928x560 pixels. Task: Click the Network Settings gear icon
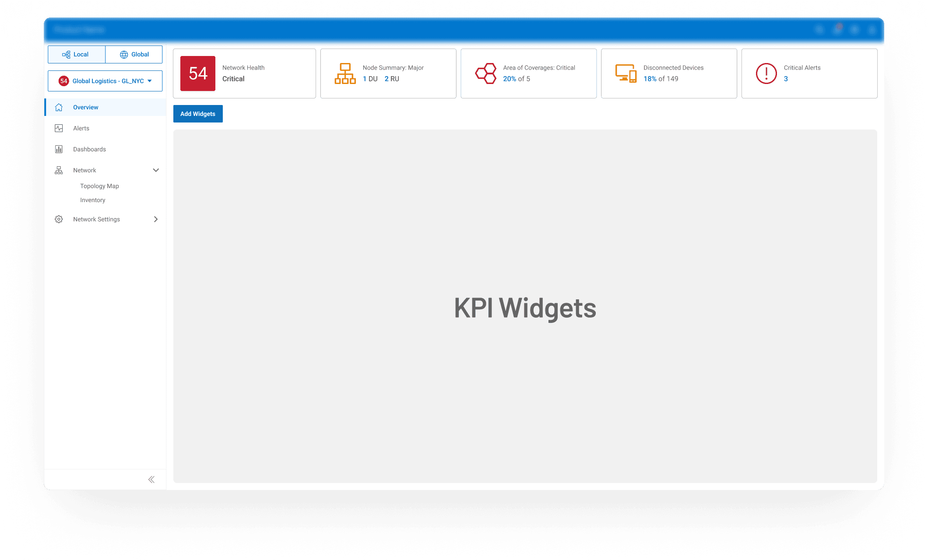pos(59,219)
